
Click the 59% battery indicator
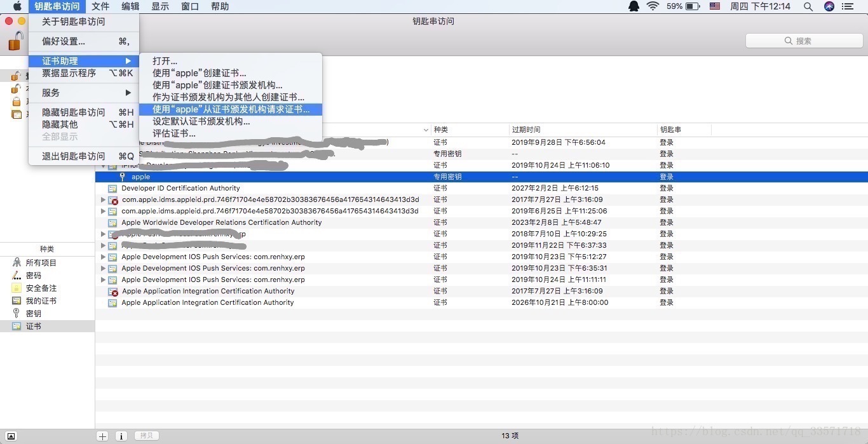(x=684, y=6)
